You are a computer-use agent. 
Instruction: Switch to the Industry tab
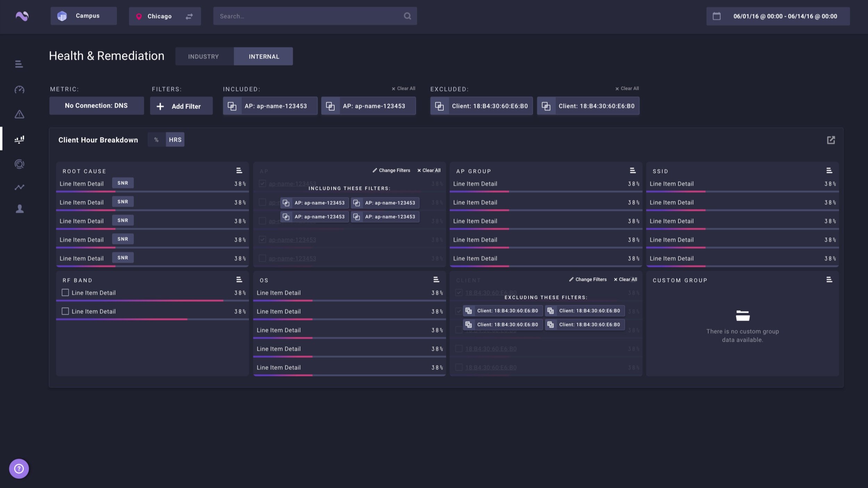tap(203, 57)
